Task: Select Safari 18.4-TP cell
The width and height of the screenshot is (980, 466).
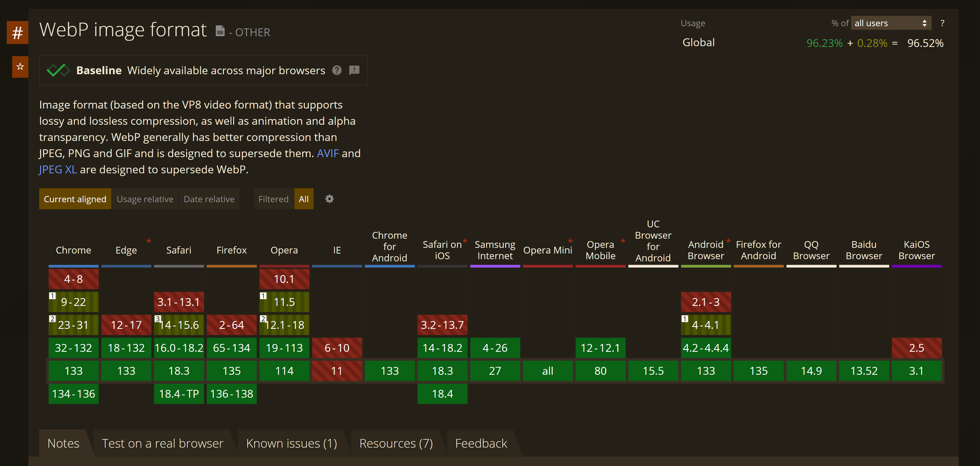Action: click(179, 394)
